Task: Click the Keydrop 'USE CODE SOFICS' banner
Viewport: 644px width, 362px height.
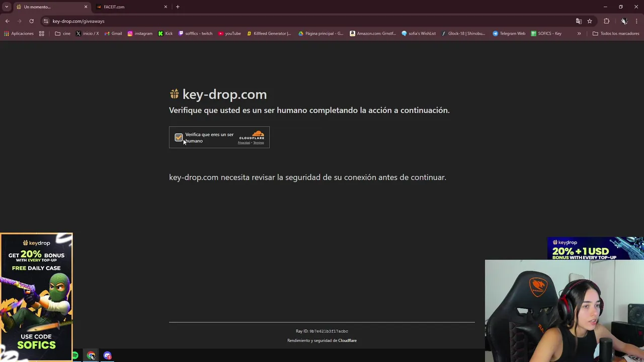Action: coord(36,297)
